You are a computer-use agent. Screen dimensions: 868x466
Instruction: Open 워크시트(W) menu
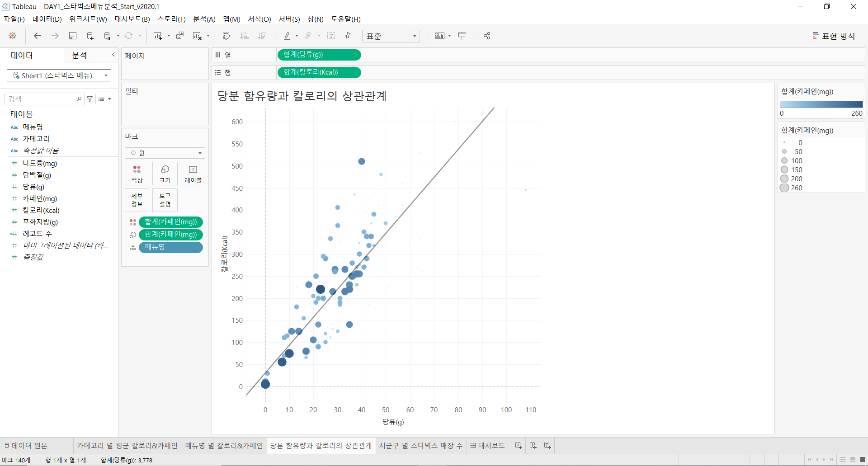point(88,19)
